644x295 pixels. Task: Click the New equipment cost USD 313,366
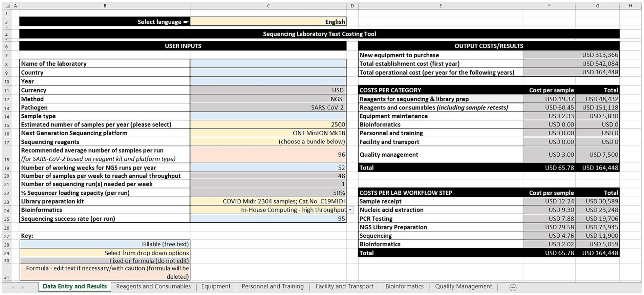pyautogui.click(x=571, y=55)
